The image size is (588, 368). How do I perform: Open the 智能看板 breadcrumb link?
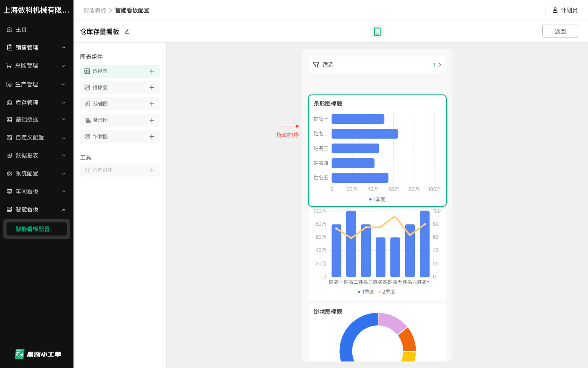point(94,10)
